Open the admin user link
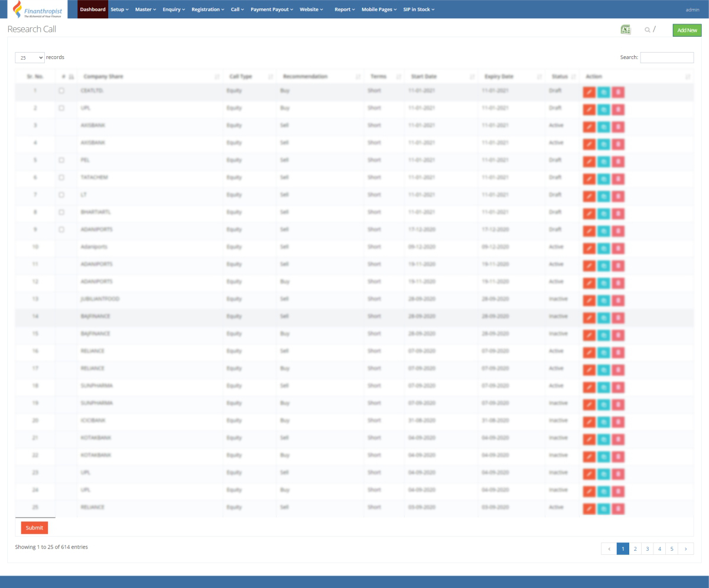Viewport: 709px width, 588px height. click(692, 10)
